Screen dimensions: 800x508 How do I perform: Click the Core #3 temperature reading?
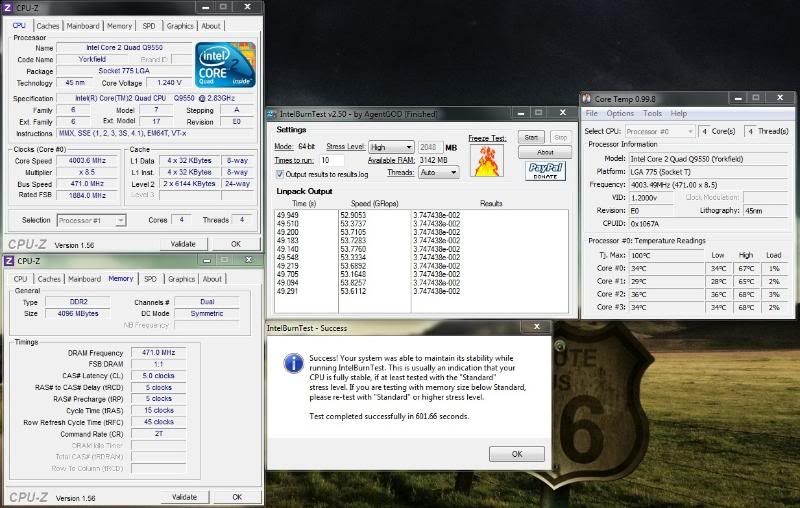(665, 307)
